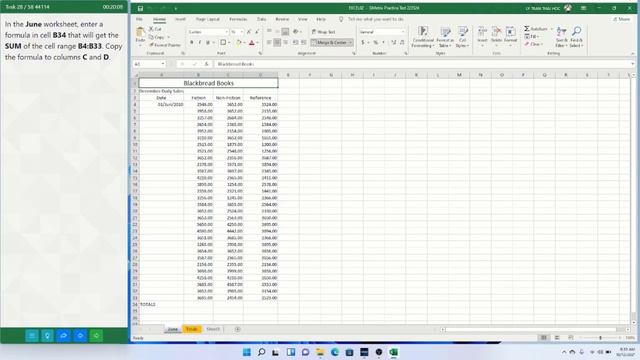Click the Insert Function fx button

pyautogui.click(x=207, y=64)
